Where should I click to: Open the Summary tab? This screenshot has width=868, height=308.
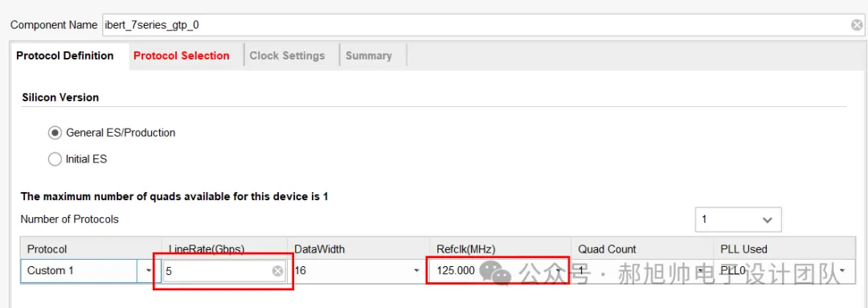click(369, 56)
